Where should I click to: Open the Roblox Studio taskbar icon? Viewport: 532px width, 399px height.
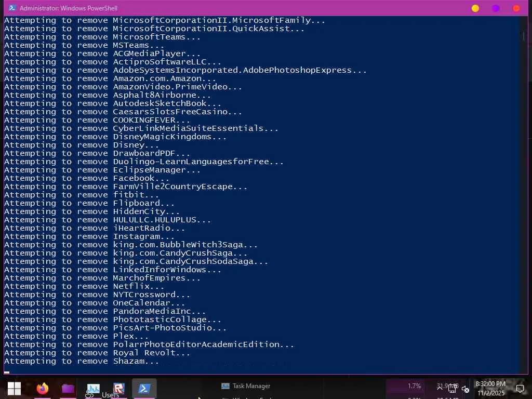[x=119, y=388]
